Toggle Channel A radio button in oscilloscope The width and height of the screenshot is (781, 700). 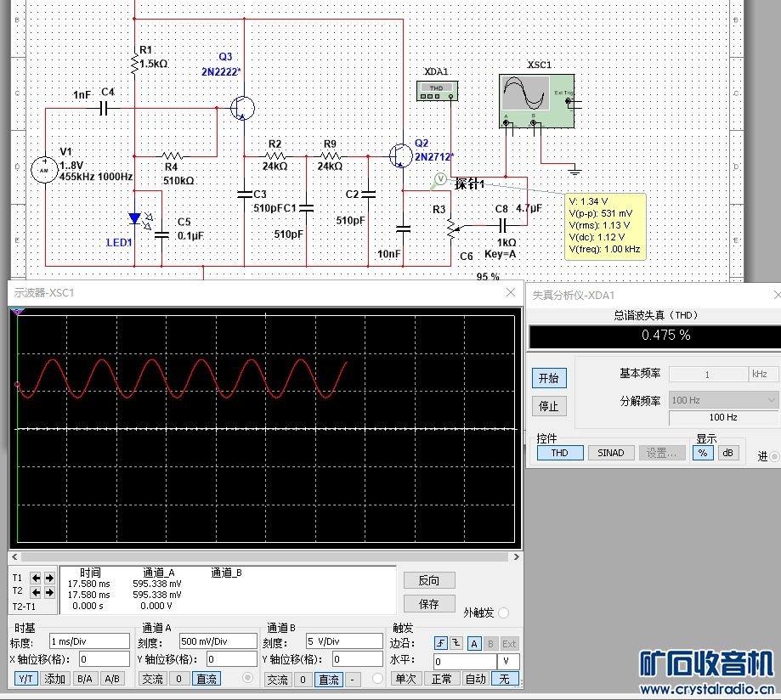tap(248, 678)
